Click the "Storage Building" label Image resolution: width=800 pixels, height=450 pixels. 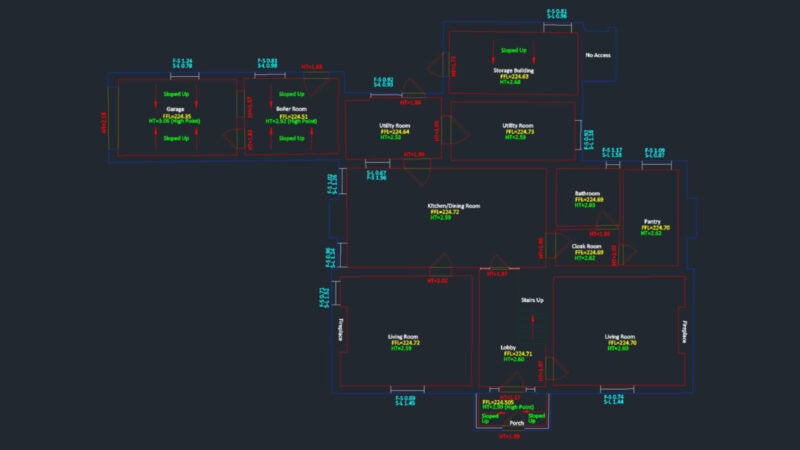click(513, 70)
